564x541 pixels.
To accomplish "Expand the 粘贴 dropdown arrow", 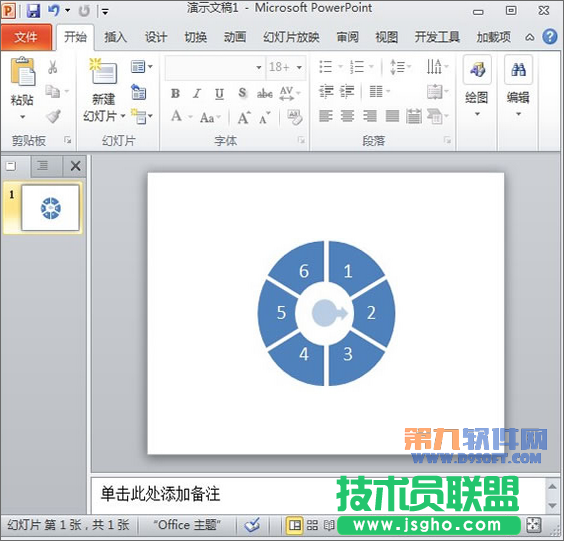I will [22, 117].
